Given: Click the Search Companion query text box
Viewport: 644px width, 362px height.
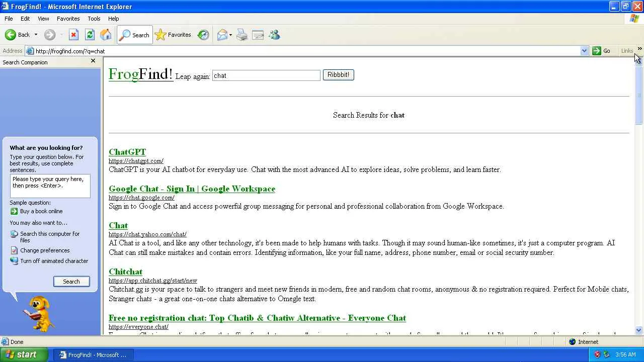Looking at the screenshot, I should point(50,186).
